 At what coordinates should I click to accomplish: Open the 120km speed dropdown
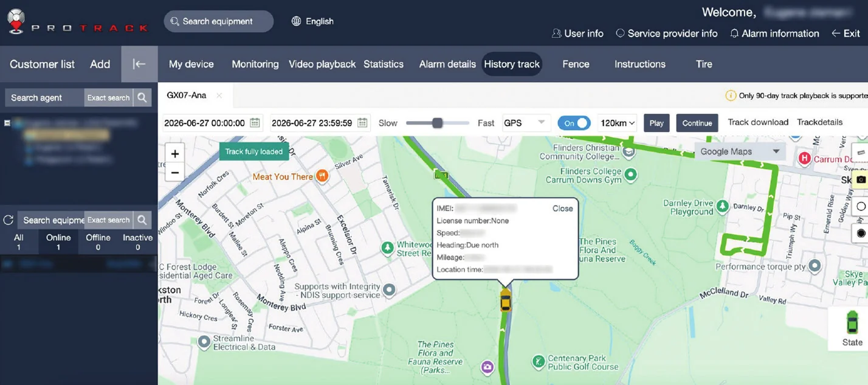[x=617, y=123]
